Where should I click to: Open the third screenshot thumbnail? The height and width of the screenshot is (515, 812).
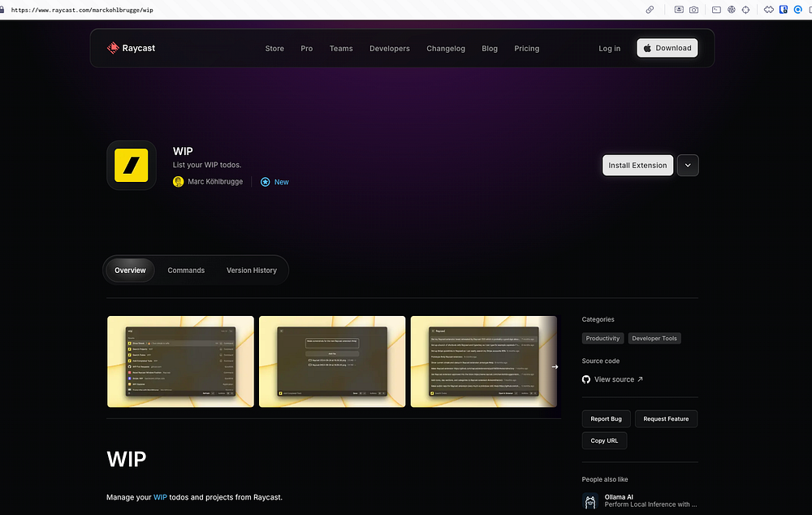[484, 361]
